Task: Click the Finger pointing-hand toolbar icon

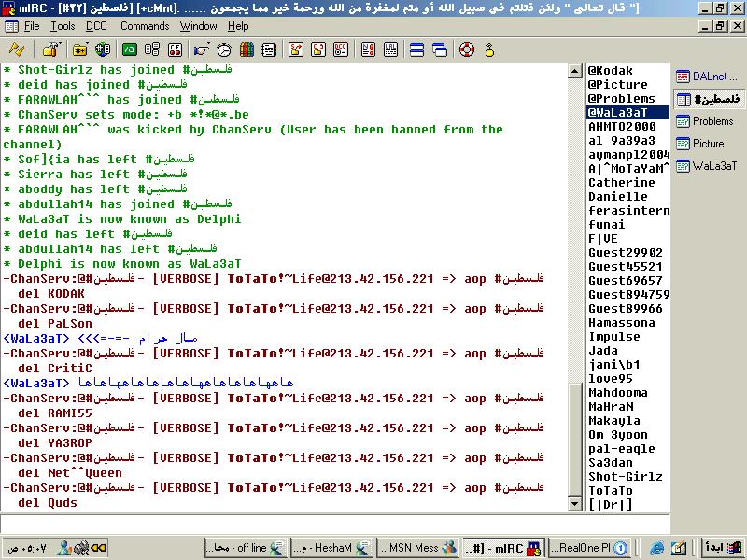Action: coord(202,49)
